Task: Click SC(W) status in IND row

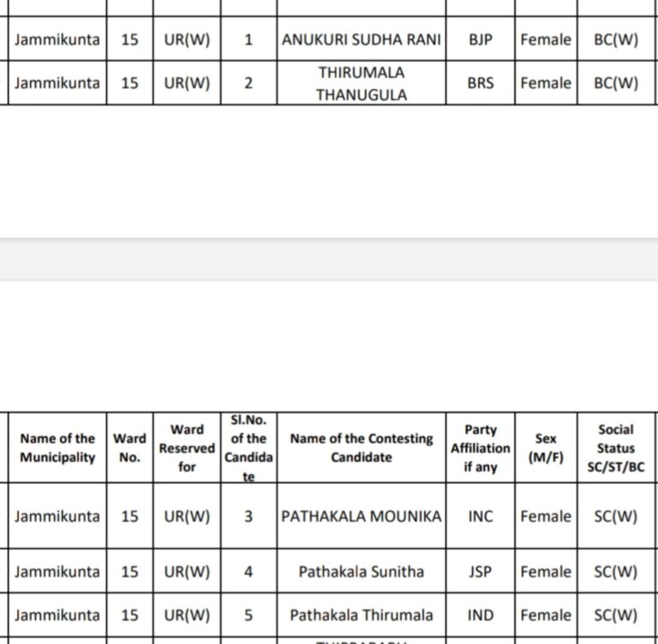Action: [x=616, y=615]
